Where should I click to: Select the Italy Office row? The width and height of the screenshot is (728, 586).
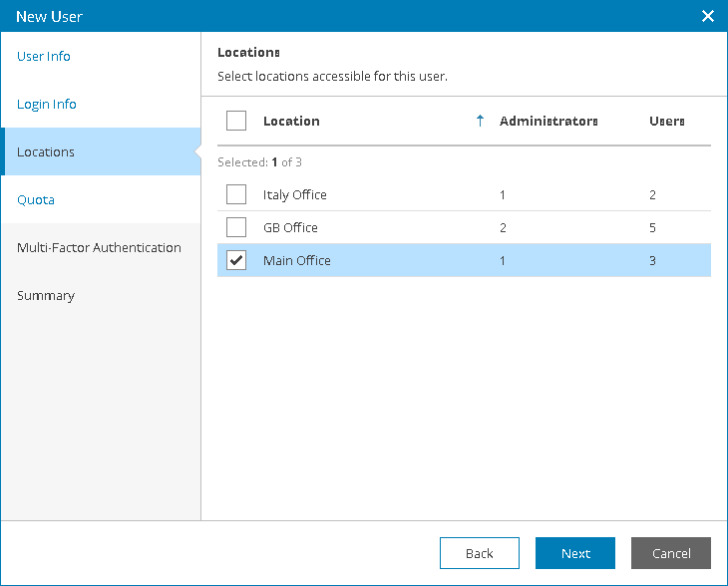tap(399, 194)
